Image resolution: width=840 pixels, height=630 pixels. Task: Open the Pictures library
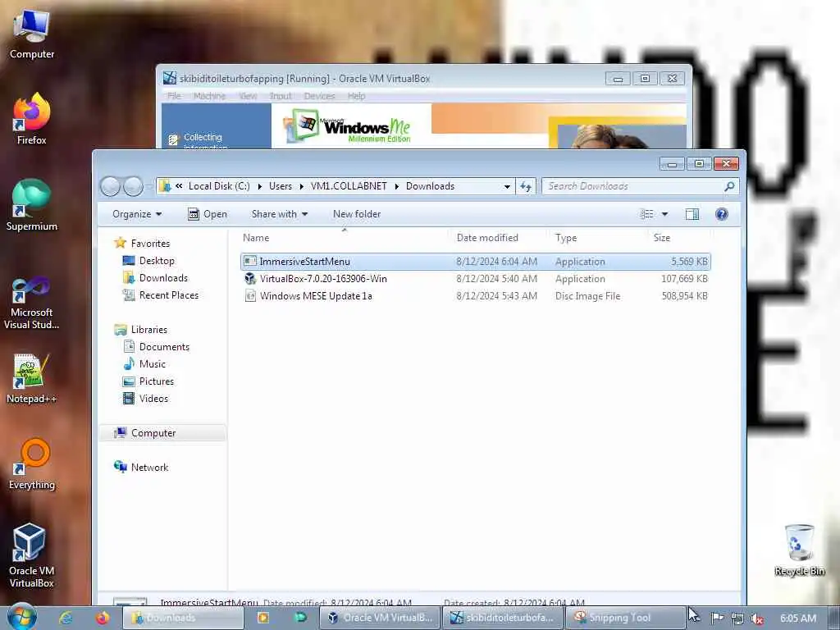point(148,381)
